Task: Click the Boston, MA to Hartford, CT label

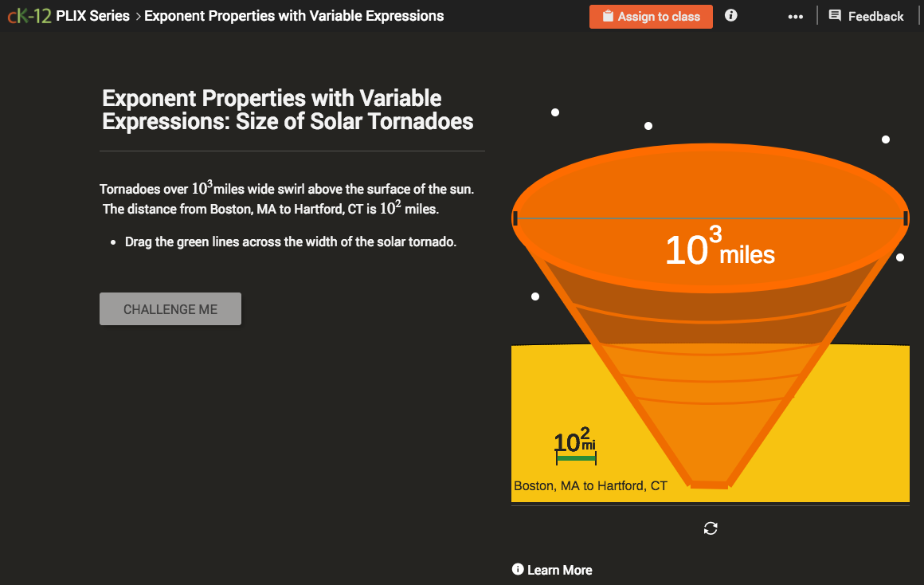Action: coord(590,485)
